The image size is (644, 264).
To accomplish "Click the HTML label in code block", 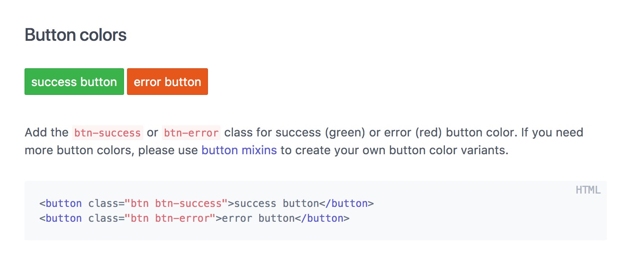I will pos(588,190).
